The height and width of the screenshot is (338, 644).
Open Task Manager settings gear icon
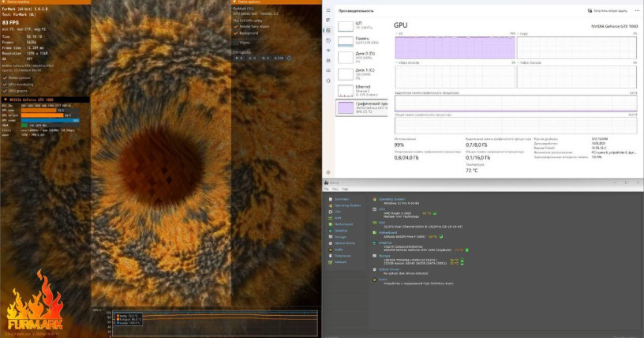click(x=328, y=172)
